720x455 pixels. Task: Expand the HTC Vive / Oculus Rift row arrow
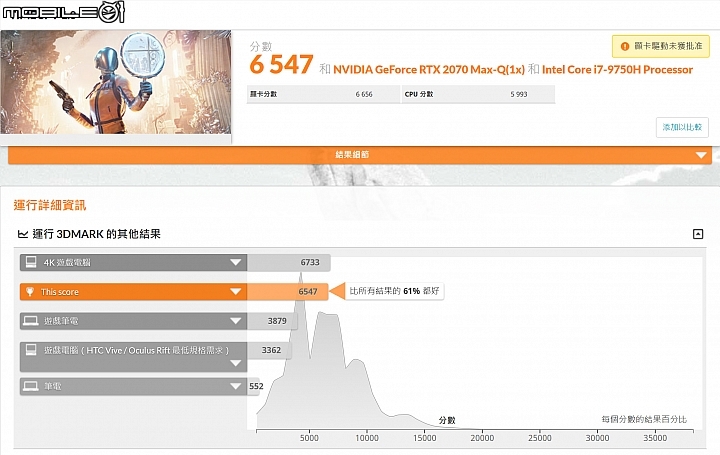(x=236, y=363)
